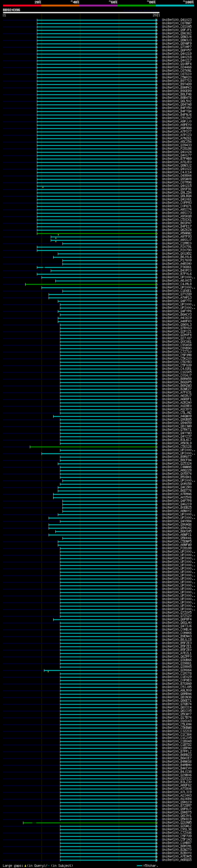Open hit UniRef100_C5FIA3
Image resolution: width=197 pixels, height=868 pixels.
point(177,840)
